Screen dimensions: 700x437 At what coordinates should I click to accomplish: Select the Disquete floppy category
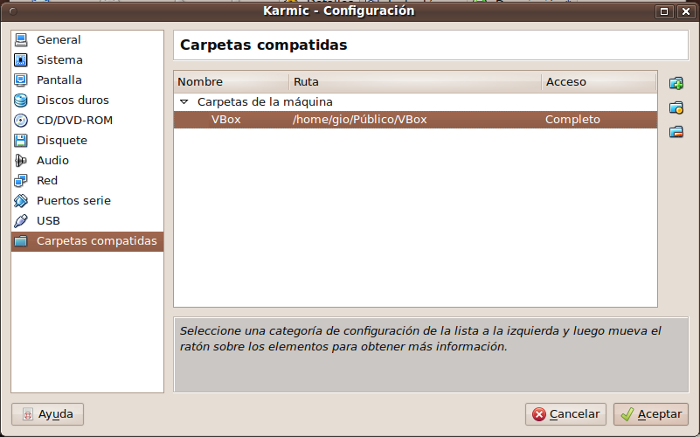(61, 140)
